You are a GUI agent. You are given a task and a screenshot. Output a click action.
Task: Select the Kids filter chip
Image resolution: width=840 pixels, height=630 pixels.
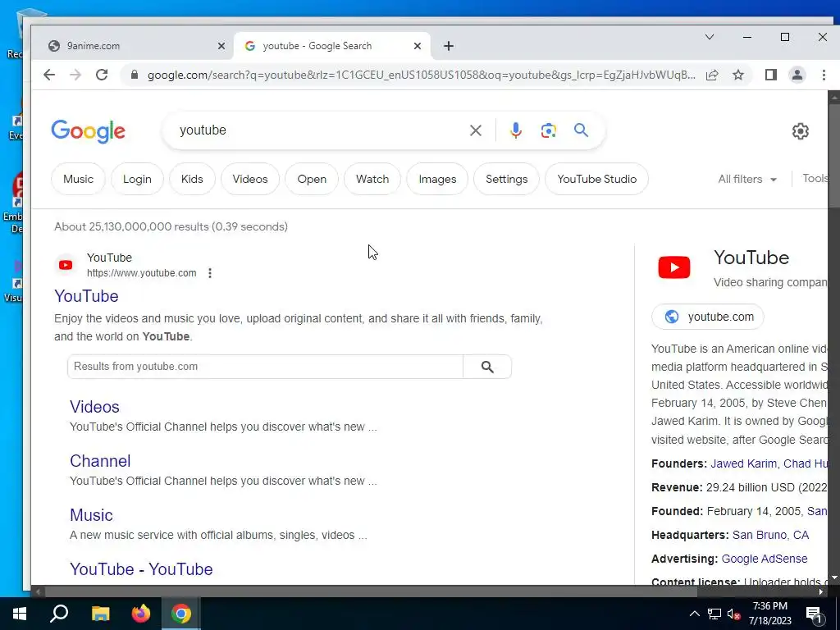tap(192, 179)
